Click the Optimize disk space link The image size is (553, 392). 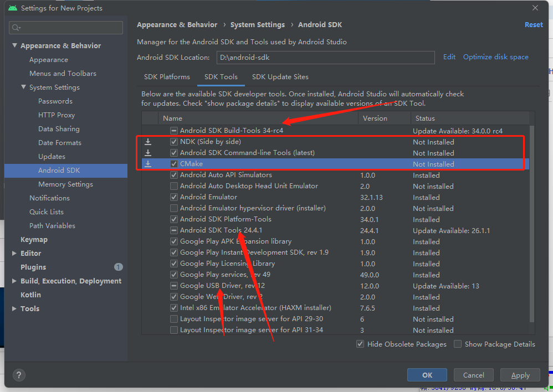(495, 57)
